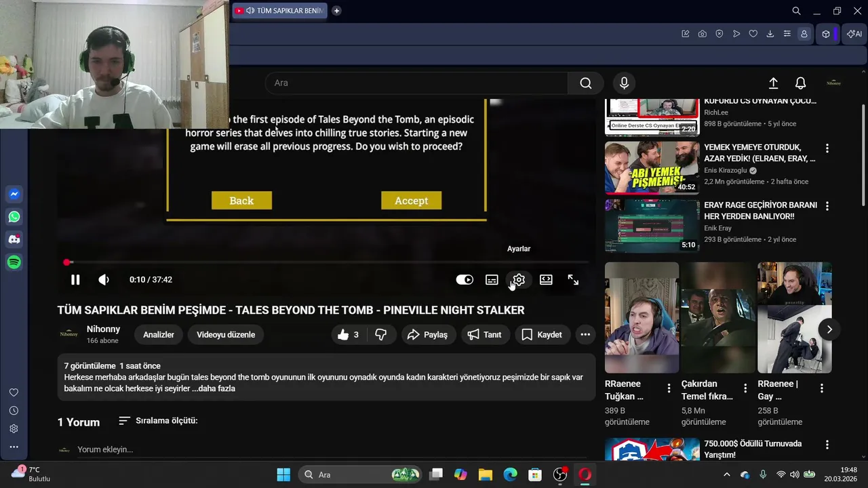
Task: Click the Tanıt promote button
Action: (x=486, y=335)
